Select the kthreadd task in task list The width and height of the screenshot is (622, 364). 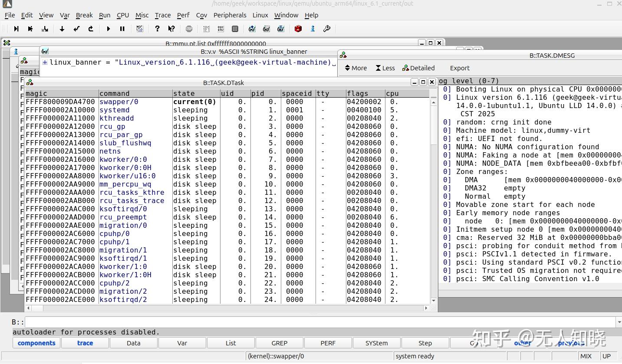pyautogui.click(x=116, y=118)
